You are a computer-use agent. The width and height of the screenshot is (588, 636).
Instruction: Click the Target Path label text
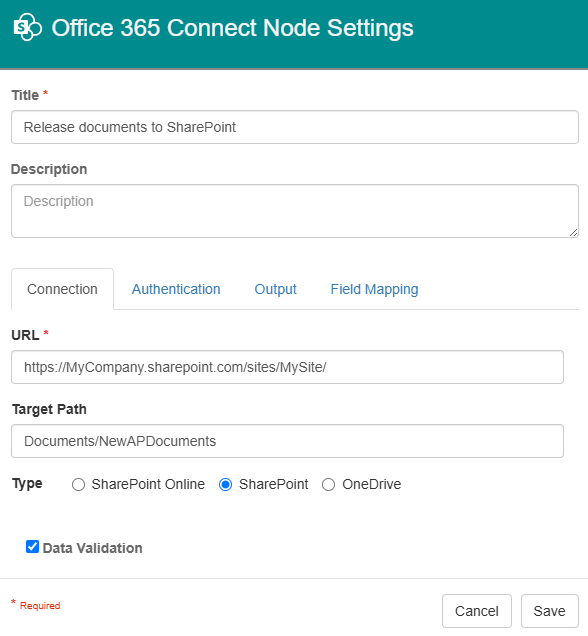point(49,409)
